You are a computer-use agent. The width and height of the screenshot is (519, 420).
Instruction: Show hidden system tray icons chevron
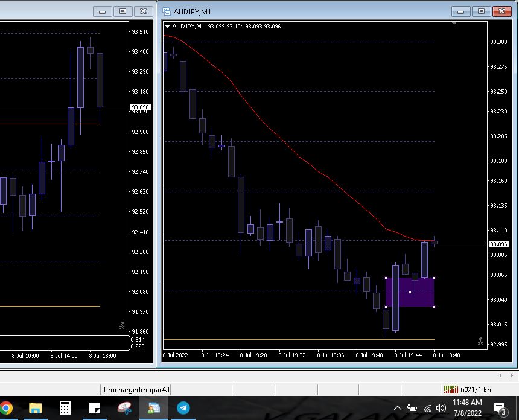click(398, 408)
